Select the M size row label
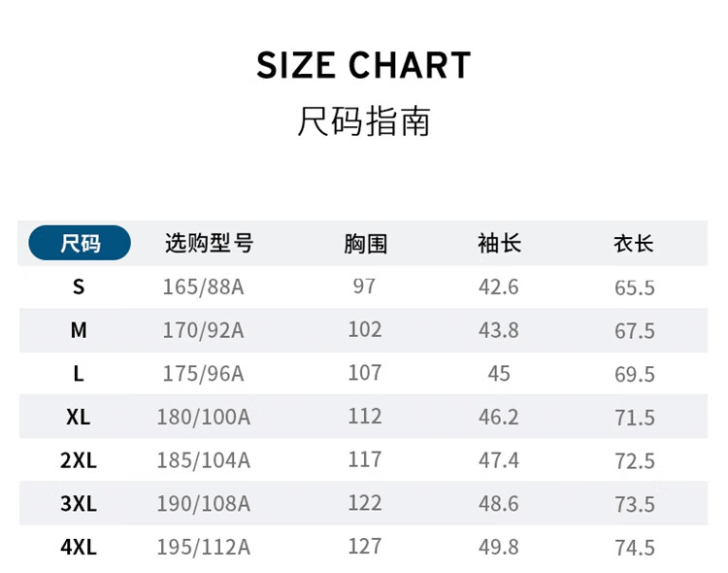Image resolution: width=728 pixels, height=573 pixels. (x=79, y=330)
